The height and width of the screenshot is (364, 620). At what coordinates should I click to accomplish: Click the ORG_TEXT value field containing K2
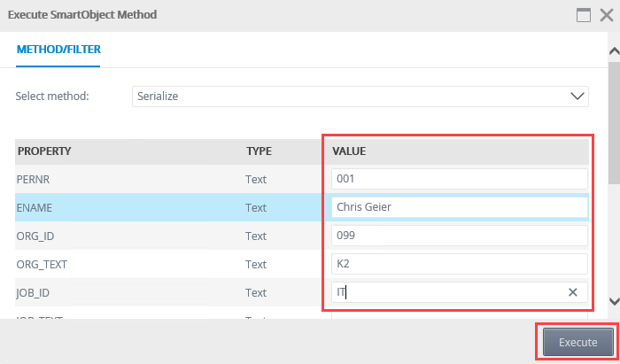pyautogui.click(x=460, y=264)
